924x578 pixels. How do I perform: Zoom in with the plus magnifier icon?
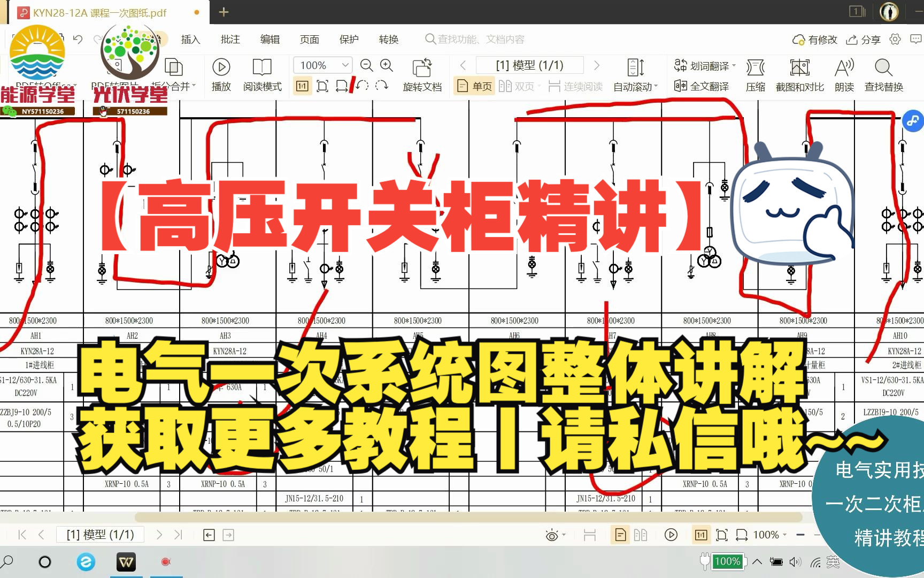click(x=386, y=65)
